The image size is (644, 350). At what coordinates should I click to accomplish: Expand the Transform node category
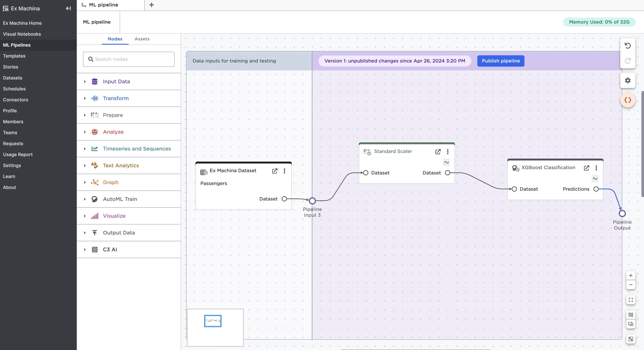click(85, 98)
